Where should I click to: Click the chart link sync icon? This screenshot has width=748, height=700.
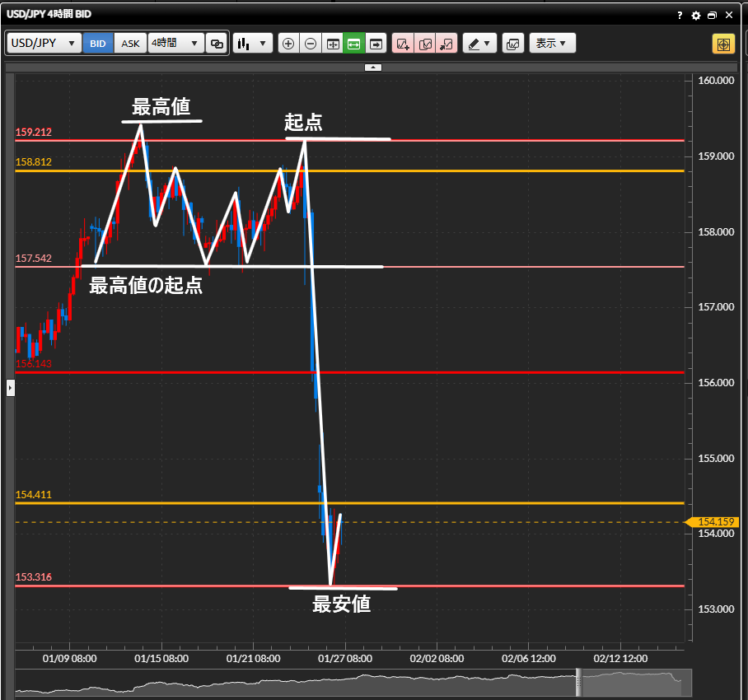(217, 44)
